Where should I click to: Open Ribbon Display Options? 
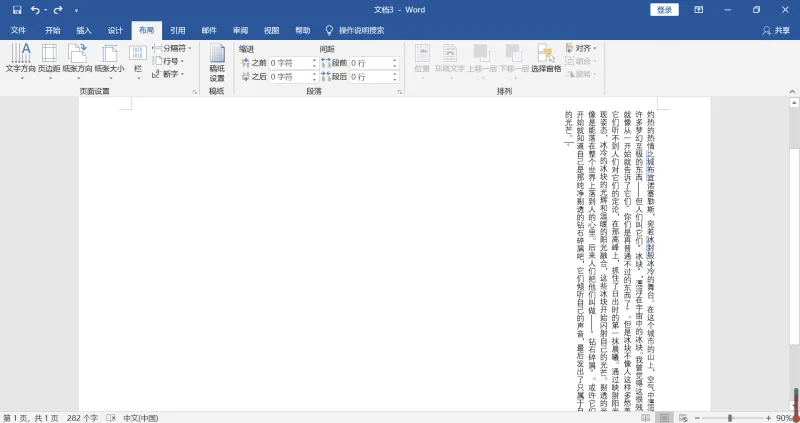coord(698,10)
